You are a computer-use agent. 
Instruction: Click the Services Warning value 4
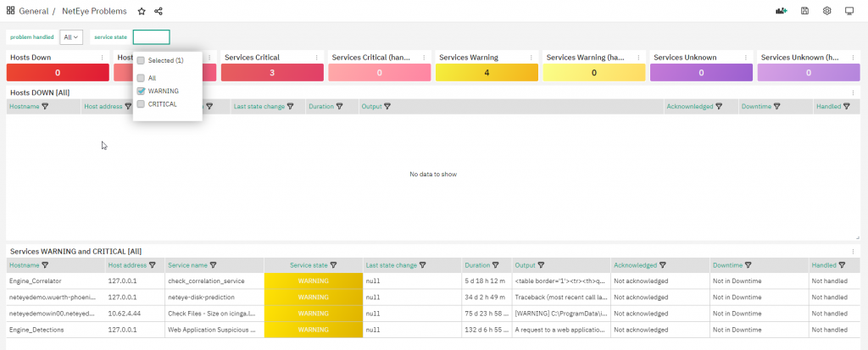(487, 73)
